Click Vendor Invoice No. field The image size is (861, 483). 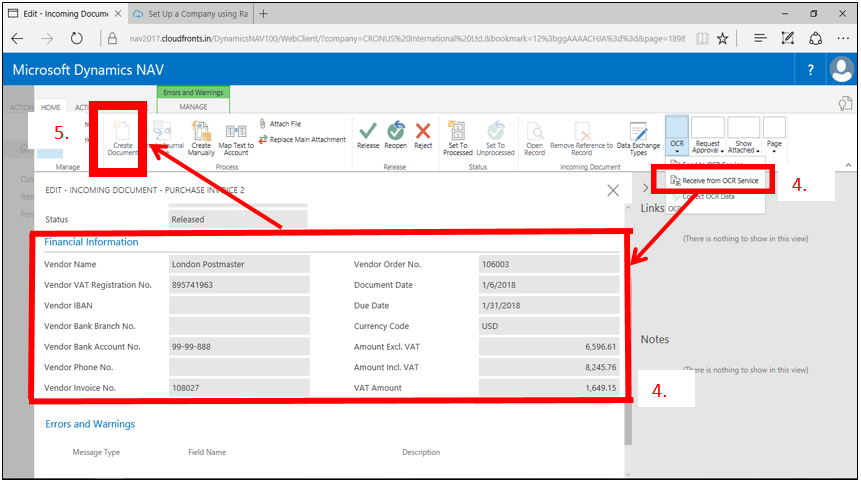[x=239, y=388]
